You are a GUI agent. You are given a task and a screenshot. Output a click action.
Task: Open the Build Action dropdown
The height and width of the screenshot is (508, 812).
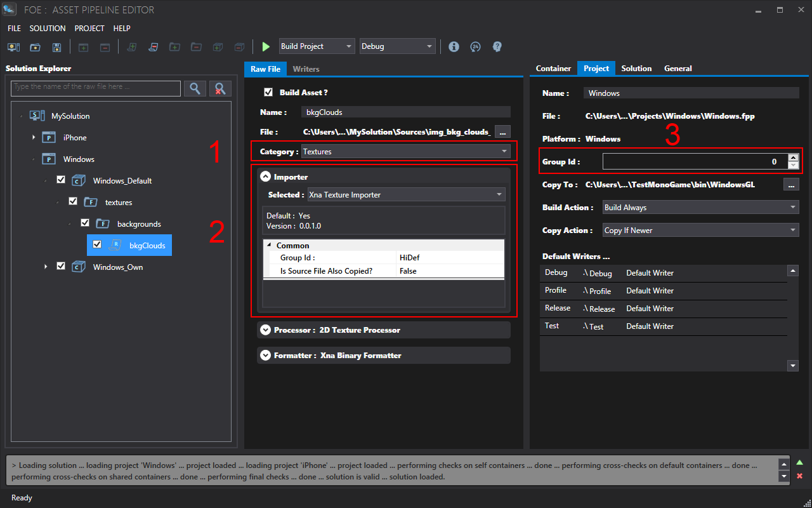700,208
